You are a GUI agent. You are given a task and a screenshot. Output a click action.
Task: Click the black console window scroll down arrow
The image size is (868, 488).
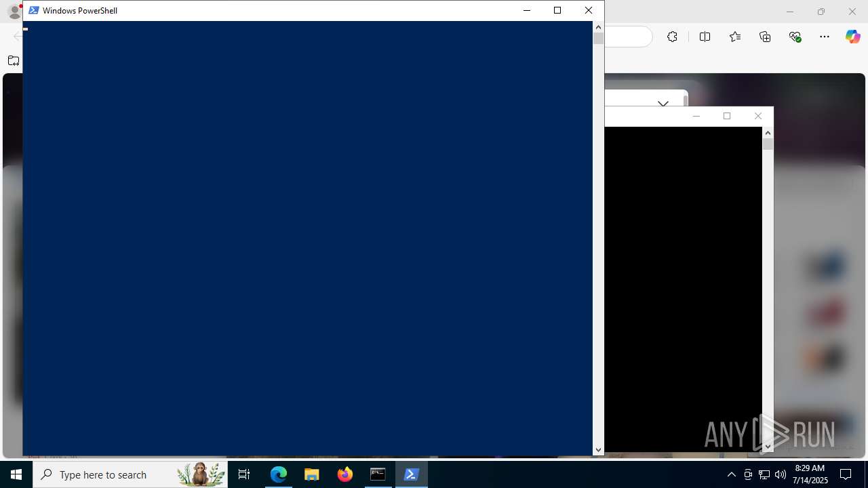coord(768,446)
